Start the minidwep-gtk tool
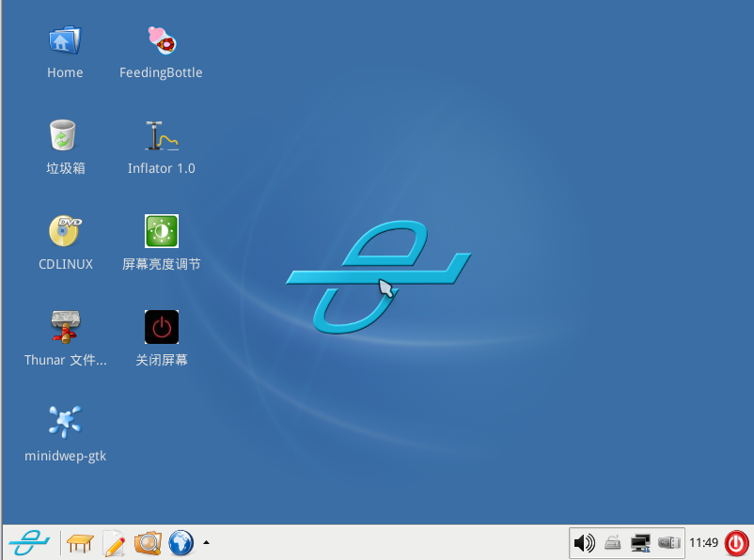Viewport: 754px width, 560px height. [64, 421]
